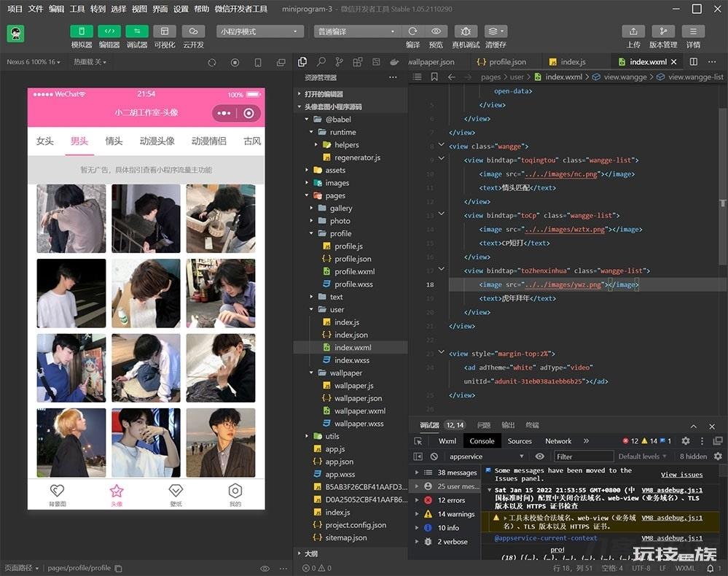The width and height of the screenshot is (728, 576).
Task: Expand the 打开的编辑器 section
Action: coord(351,94)
